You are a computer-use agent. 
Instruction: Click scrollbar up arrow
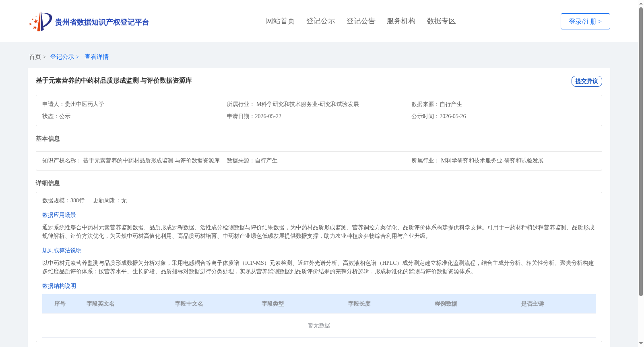click(x=641, y=3)
